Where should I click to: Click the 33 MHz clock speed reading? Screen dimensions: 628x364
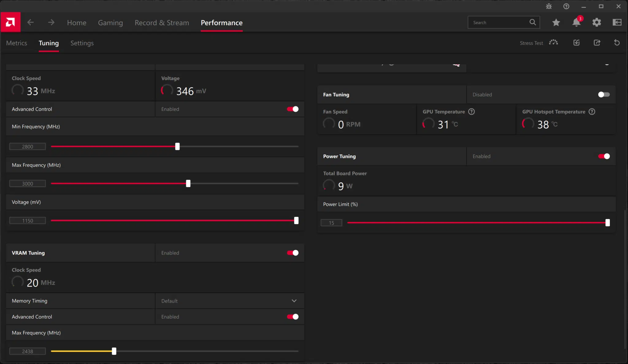coord(41,91)
